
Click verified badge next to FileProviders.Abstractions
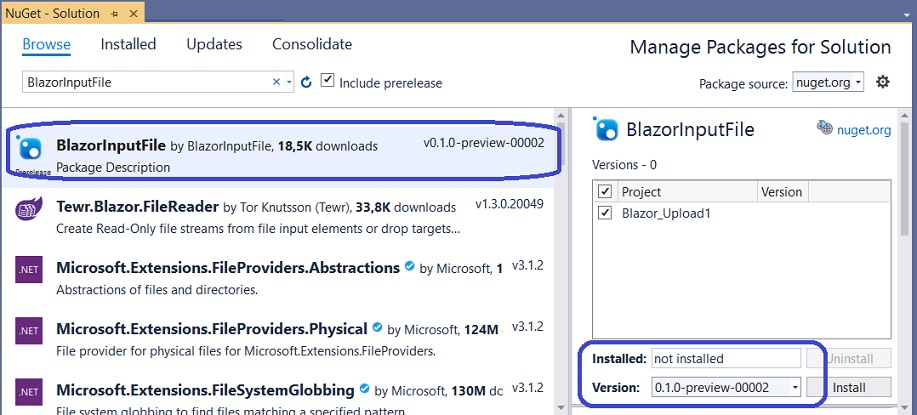pyautogui.click(x=409, y=267)
